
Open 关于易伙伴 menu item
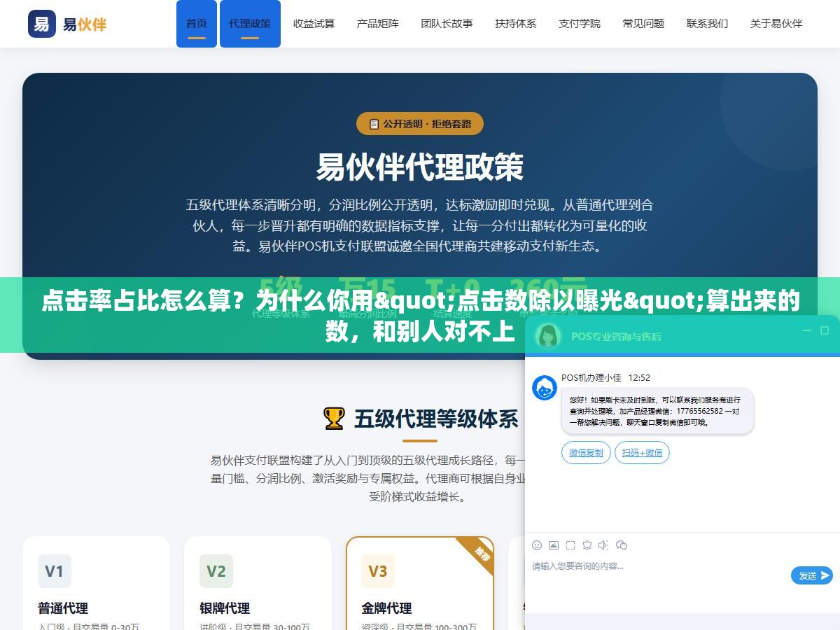point(776,23)
